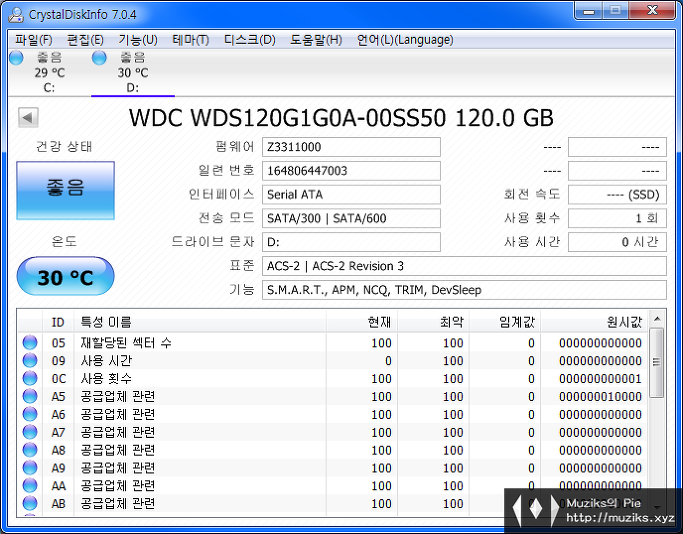Click current value 0 in row 09
This screenshot has height=534, width=683.
388,361
